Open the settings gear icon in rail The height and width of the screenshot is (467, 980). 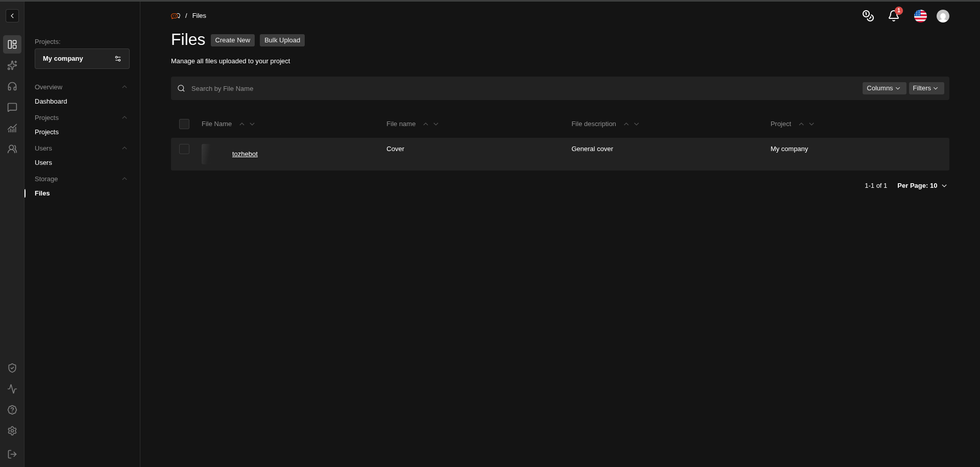click(12, 431)
